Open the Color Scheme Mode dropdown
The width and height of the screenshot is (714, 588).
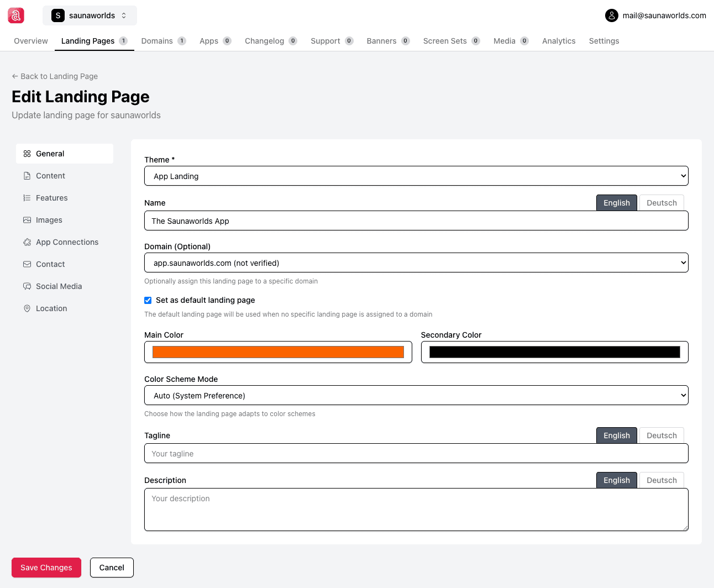click(x=416, y=395)
